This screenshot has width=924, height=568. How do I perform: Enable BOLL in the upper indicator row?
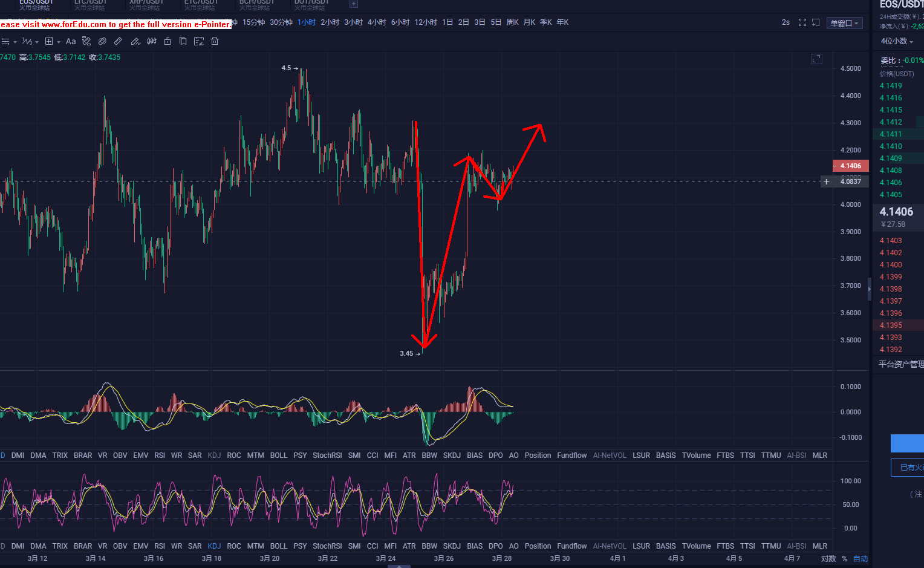click(x=279, y=455)
